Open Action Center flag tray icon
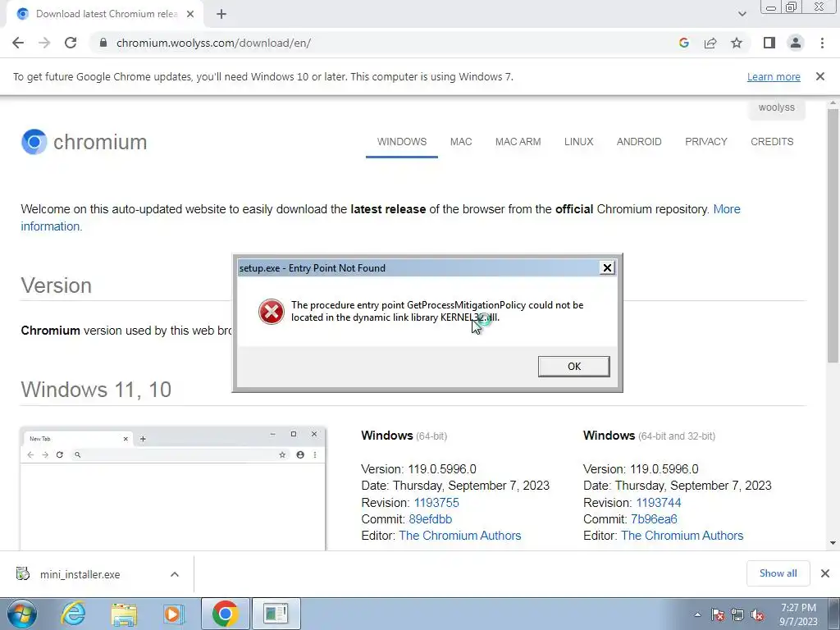 (718, 614)
